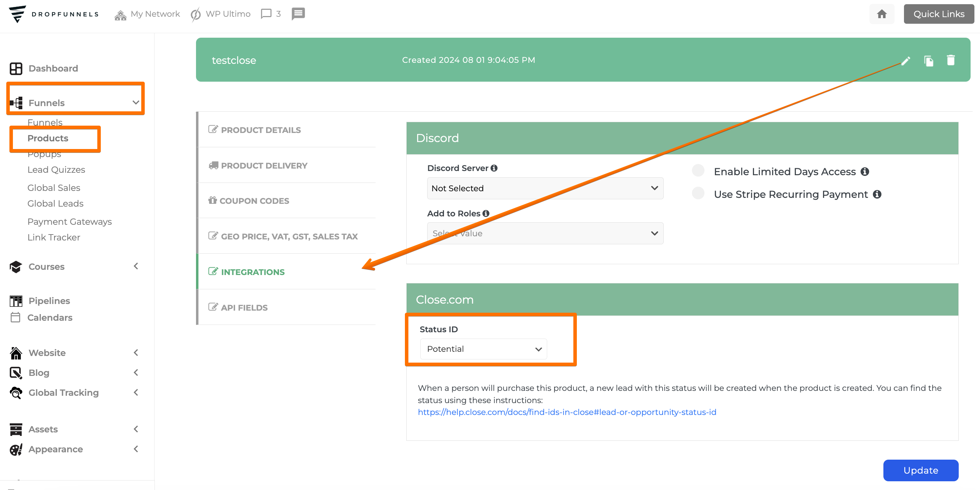Screen dimensions: 980x490
Task: Click the WP Ultimo icon
Action: pos(196,14)
